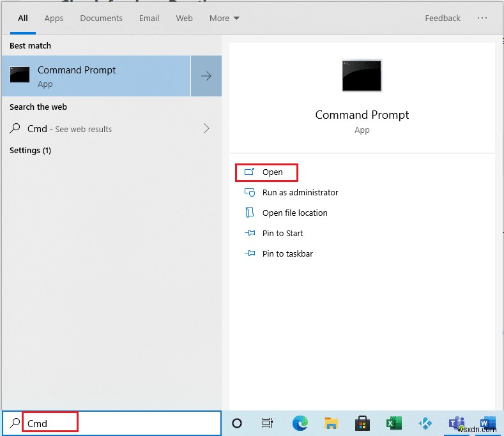
Task: Expand the Command Prompt result arrow
Action: 206,76
